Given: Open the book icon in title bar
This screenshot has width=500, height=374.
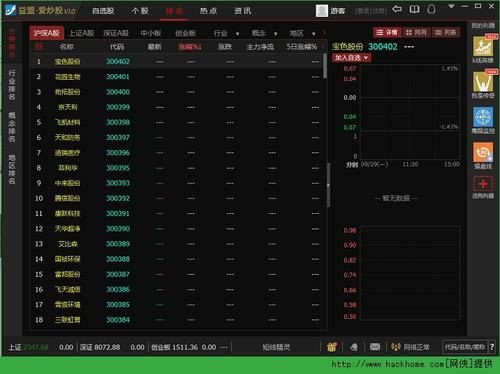Looking at the screenshot, I should (414, 9).
